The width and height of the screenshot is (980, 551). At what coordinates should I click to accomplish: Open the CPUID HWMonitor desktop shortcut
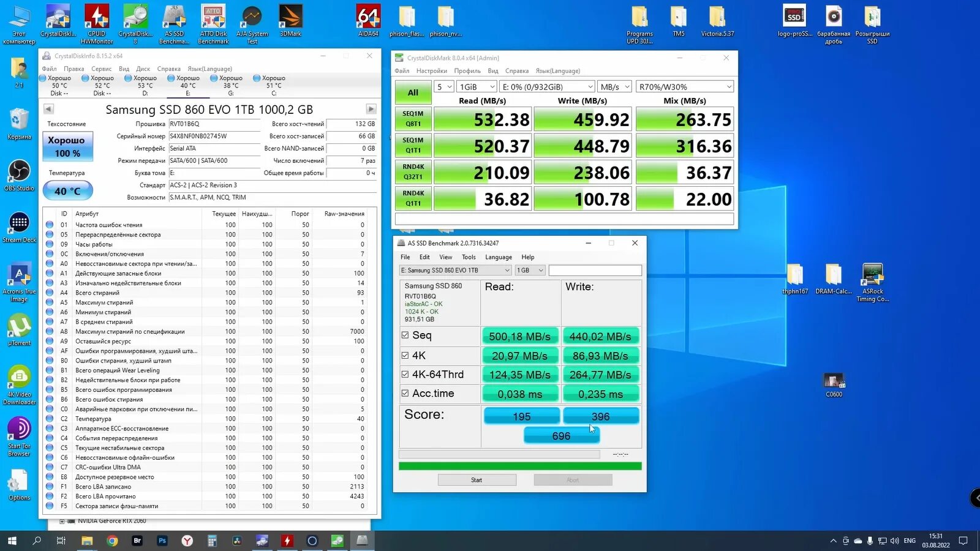[97, 24]
